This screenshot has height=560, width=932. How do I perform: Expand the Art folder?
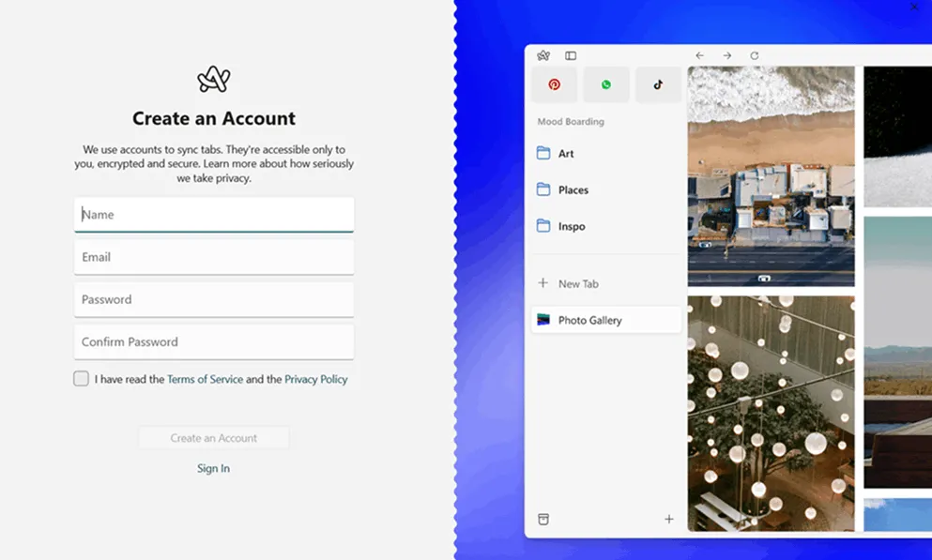[565, 154]
